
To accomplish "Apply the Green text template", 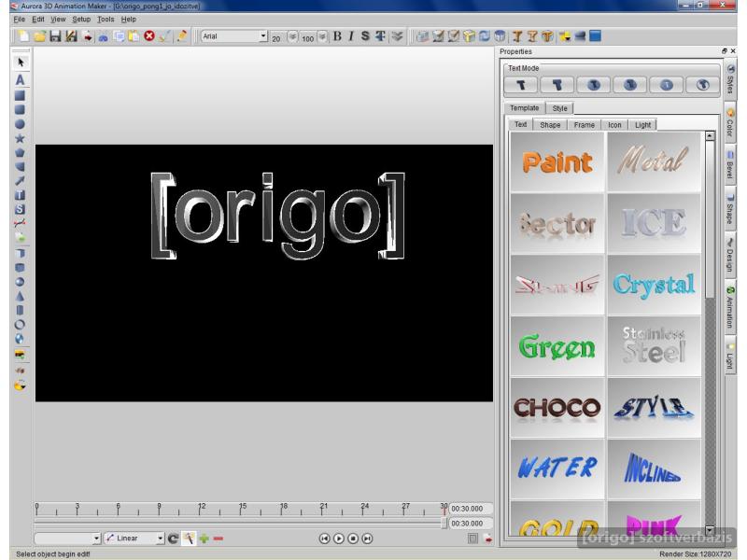I will point(557,346).
